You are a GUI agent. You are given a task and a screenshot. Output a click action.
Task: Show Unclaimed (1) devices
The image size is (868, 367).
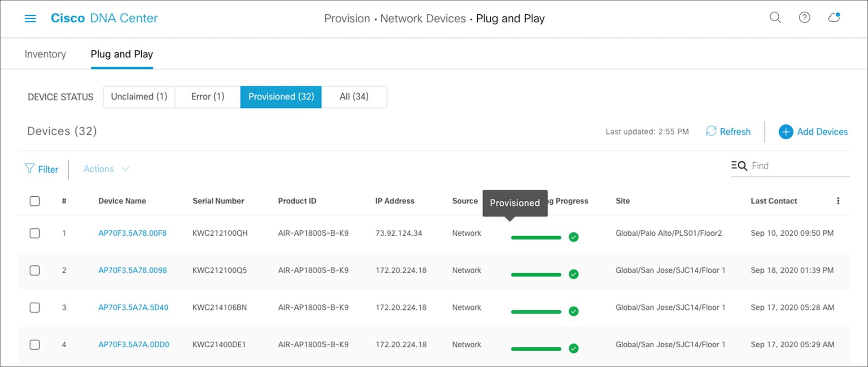coord(139,97)
